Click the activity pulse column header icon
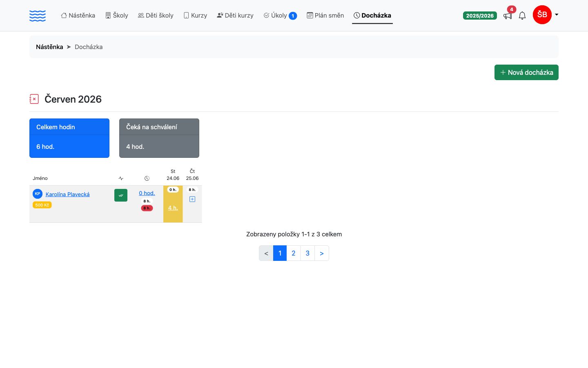The height and width of the screenshot is (368, 588). point(121,178)
